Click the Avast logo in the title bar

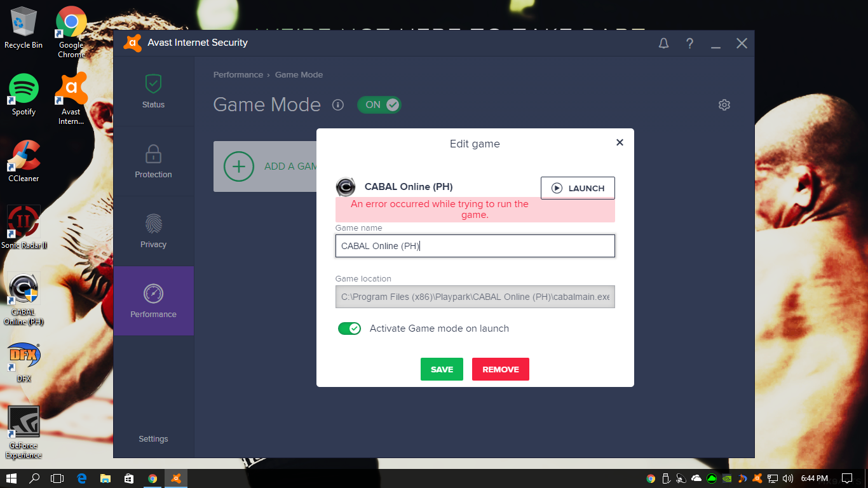tap(132, 43)
